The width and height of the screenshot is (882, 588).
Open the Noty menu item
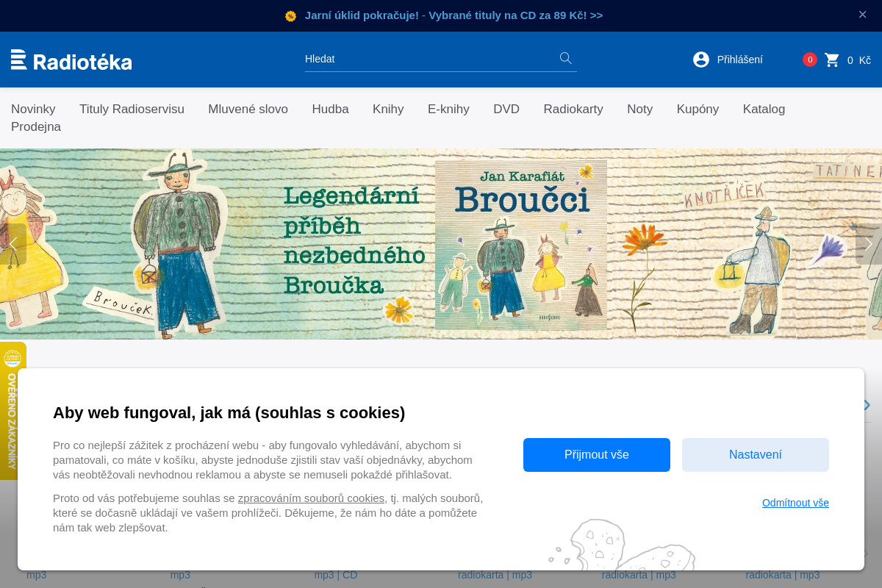tap(639, 110)
